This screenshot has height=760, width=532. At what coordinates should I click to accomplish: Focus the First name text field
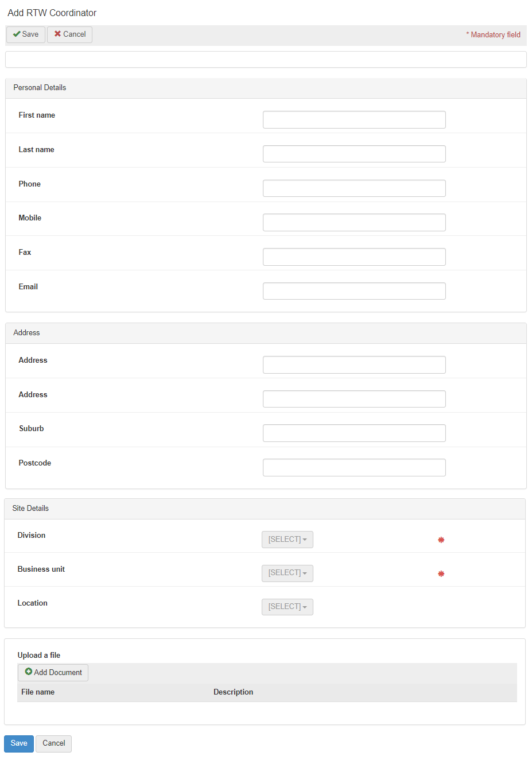tap(354, 119)
